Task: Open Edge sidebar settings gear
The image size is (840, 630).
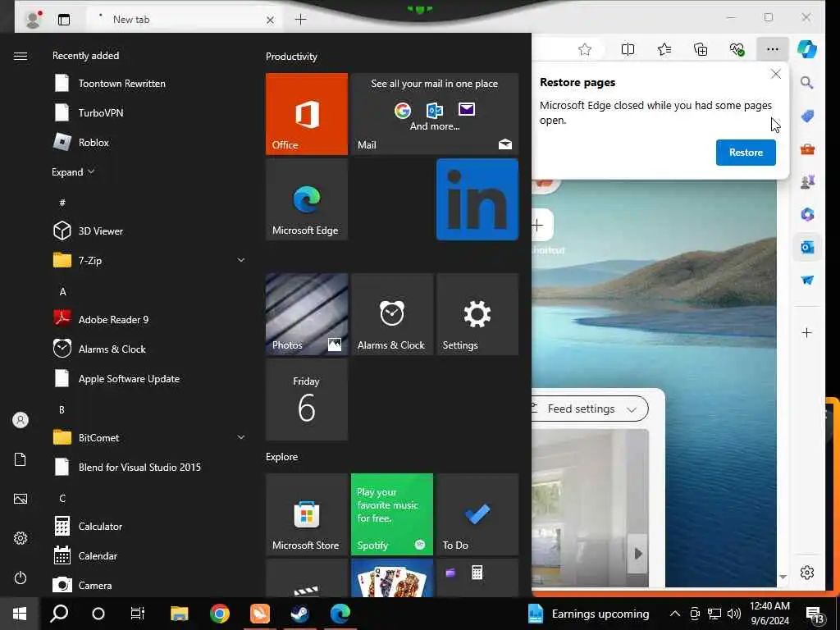Action: [x=807, y=572]
